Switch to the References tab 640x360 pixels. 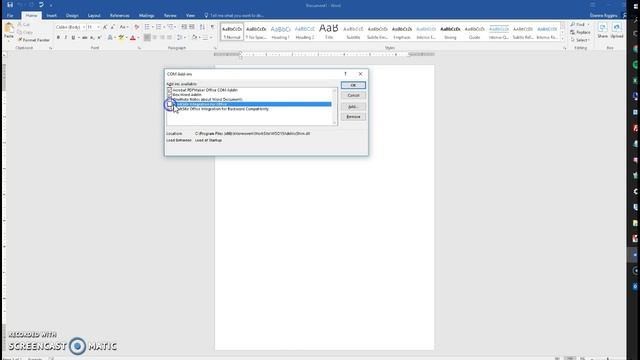120,16
